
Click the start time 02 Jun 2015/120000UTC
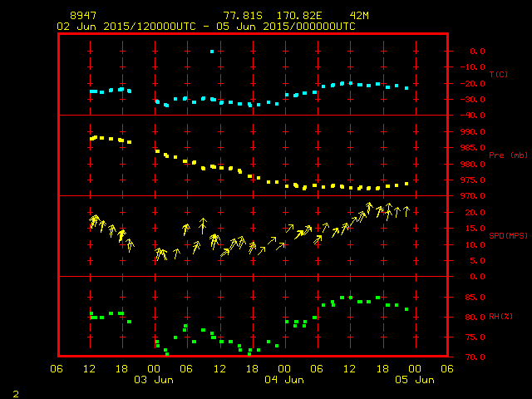pos(126,27)
